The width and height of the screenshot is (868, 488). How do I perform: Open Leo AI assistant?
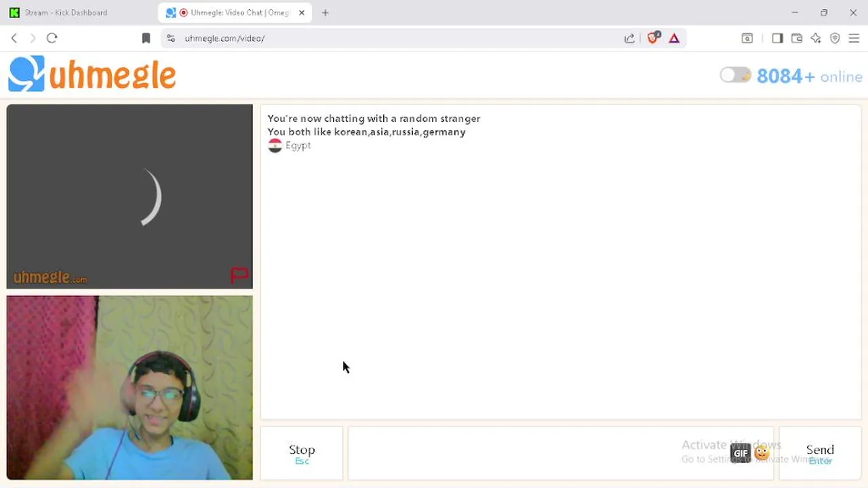click(816, 39)
